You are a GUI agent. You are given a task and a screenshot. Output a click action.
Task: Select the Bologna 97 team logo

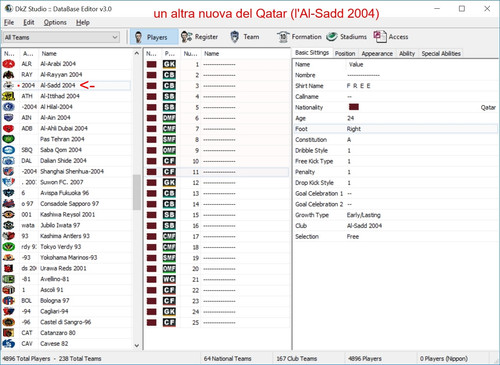[x=9, y=301]
